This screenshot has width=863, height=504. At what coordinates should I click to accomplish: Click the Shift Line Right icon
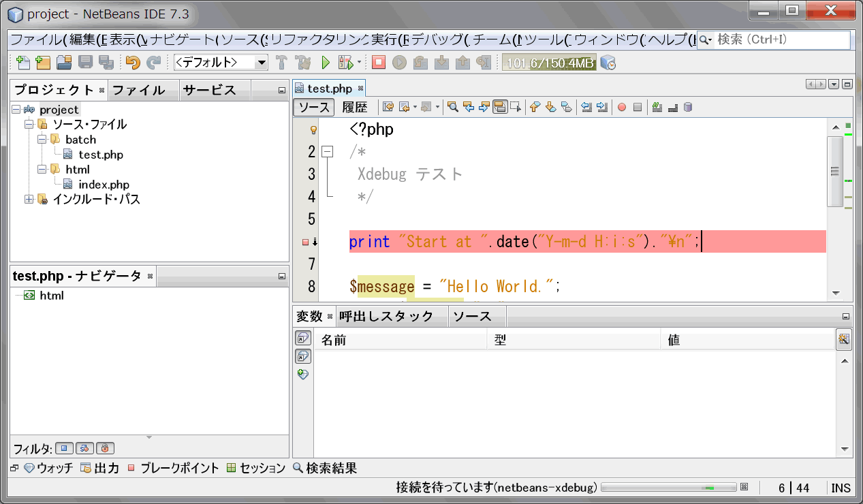602,107
